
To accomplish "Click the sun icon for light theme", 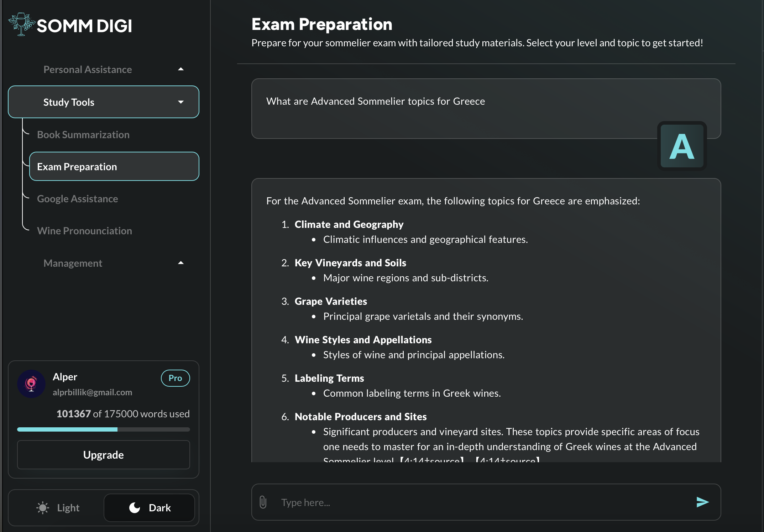I will pyautogui.click(x=43, y=507).
